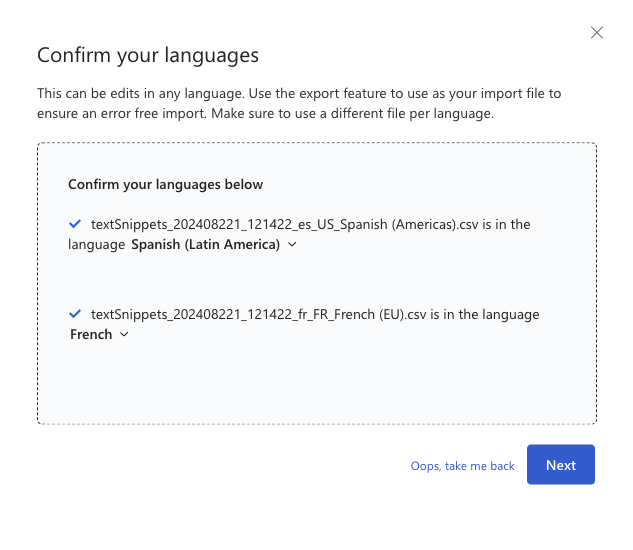This screenshot has width=633, height=550.
Task: Expand the chevron arrow beside French
Action: point(124,334)
